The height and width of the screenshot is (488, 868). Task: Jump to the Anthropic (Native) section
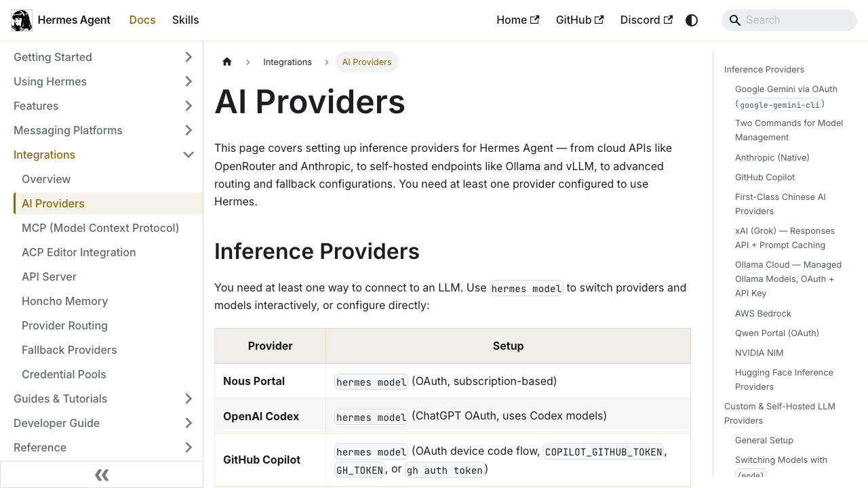[772, 157]
